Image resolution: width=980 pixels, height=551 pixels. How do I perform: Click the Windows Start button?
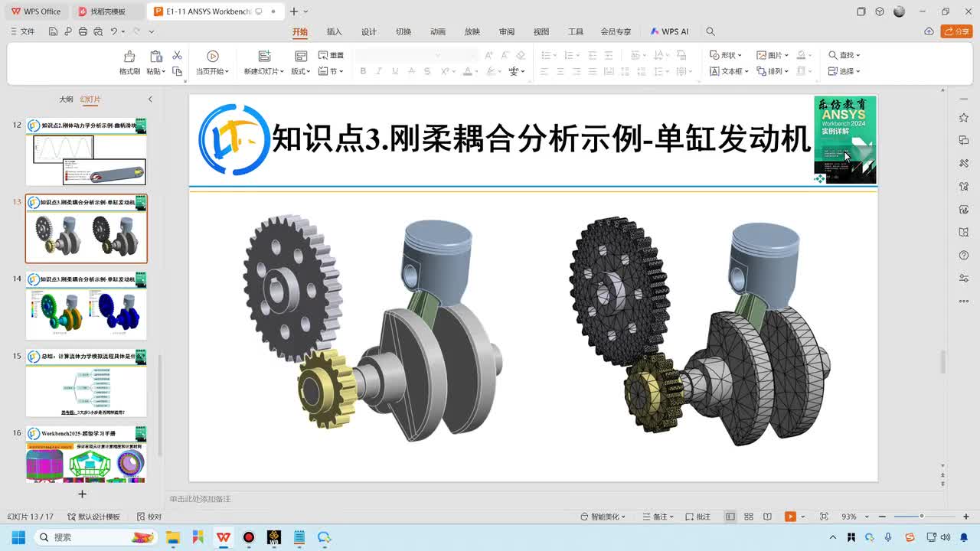(18, 537)
